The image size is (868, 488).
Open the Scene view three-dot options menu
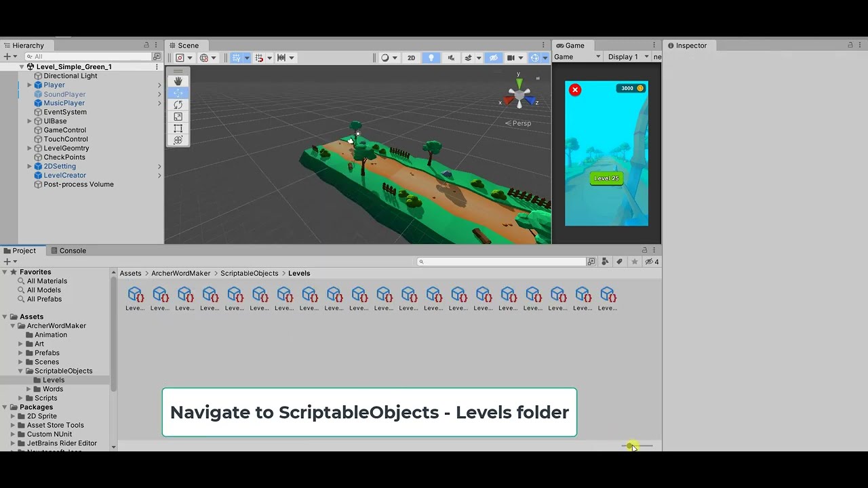pyautogui.click(x=543, y=45)
